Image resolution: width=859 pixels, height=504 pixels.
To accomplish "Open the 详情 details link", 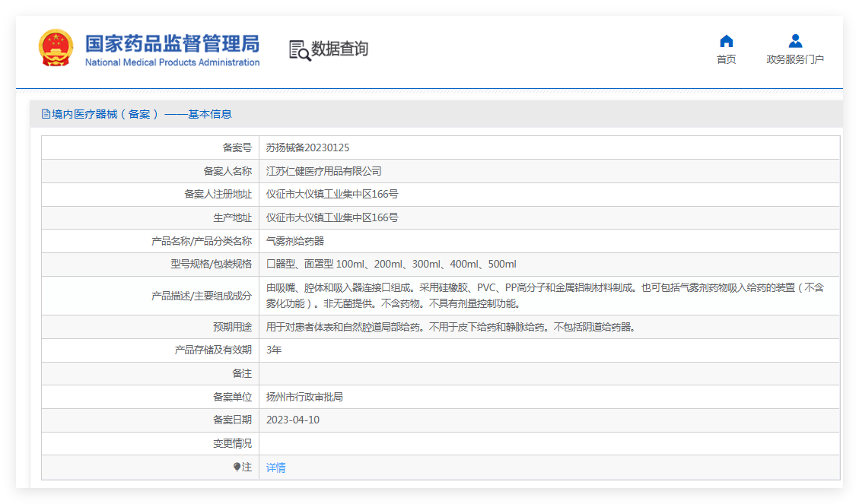I will tap(275, 468).
